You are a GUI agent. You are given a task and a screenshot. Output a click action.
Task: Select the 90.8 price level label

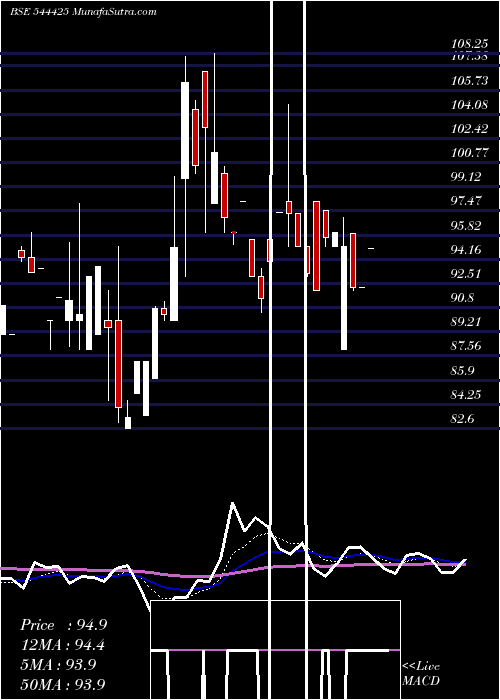(x=463, y=298)
